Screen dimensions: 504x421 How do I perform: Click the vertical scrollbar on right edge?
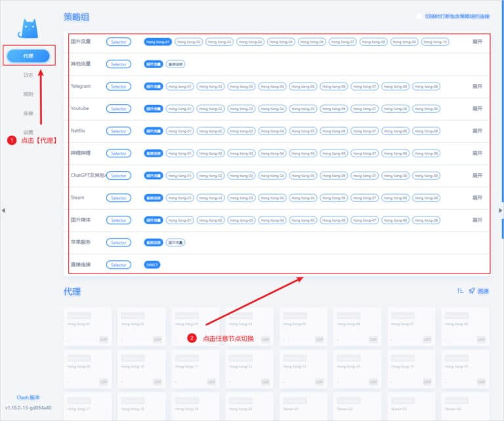pos(502,131)
